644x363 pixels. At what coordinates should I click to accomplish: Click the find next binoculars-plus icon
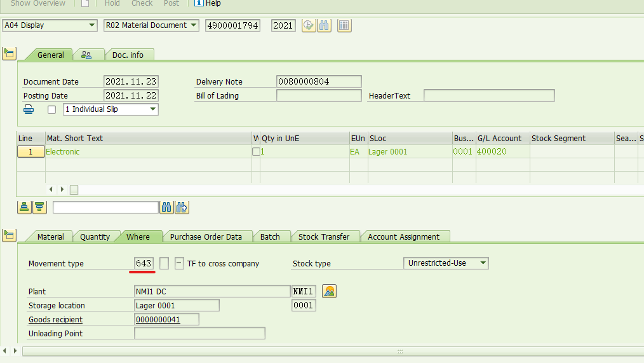182,208
